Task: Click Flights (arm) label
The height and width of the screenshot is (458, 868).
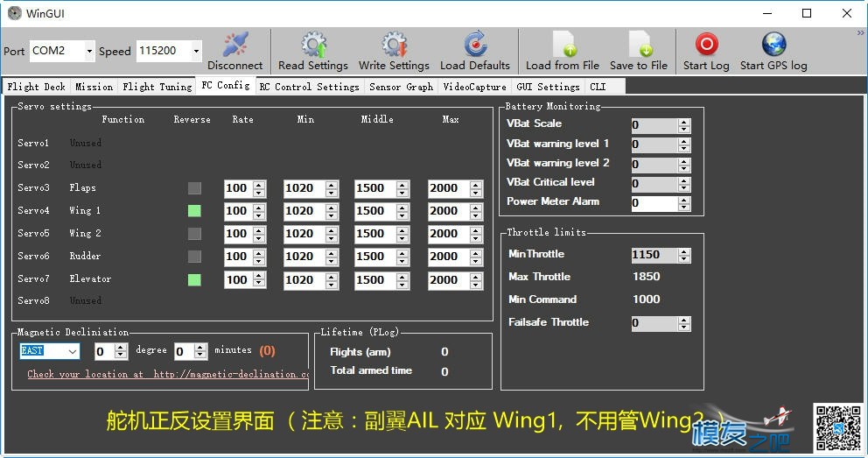Action: (360, 352)
